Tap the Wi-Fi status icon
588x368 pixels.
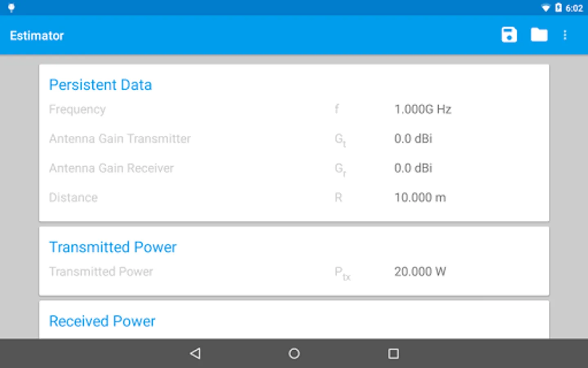pos(546,8)
